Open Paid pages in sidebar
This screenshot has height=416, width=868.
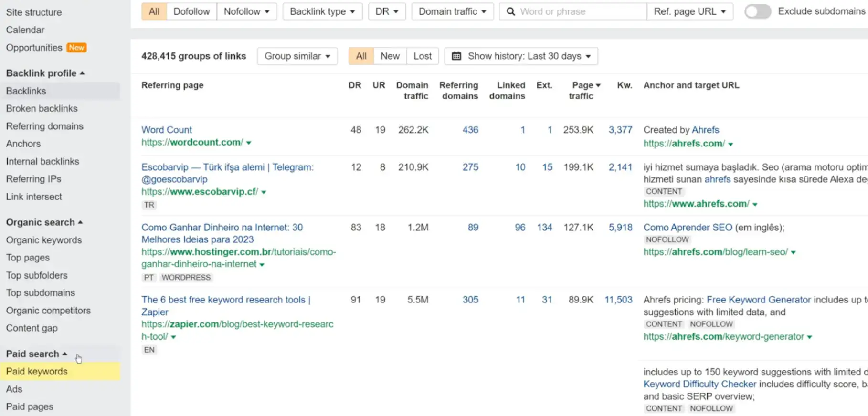[x=30, y=407]
